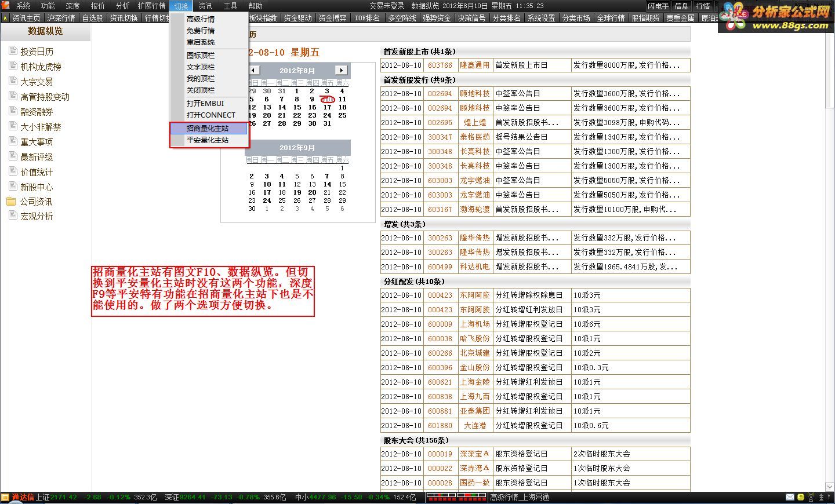Viewport: 835px width, 504px height.
Task: Click the yellow A toolbar icon
Action: [5, 18]
